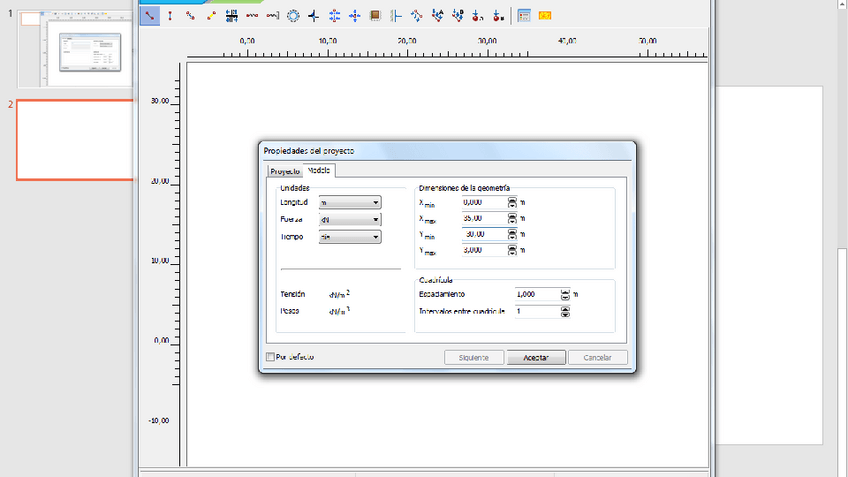The height and width of the screenshot is (477, 848).
Task: Select the Modelo tab
Action: [320, 170]
